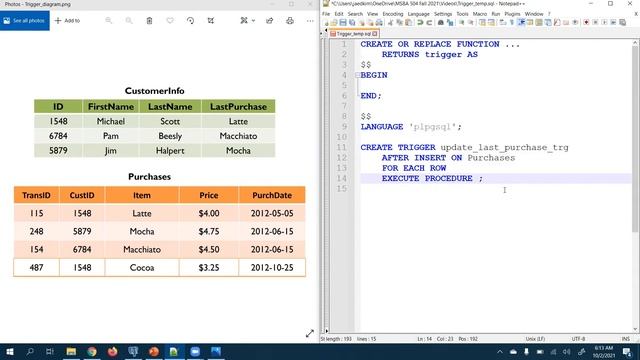Screen dimensions: 640x360
Task: Click the Crop icon in Photos
Action: (x=211, y=20)
